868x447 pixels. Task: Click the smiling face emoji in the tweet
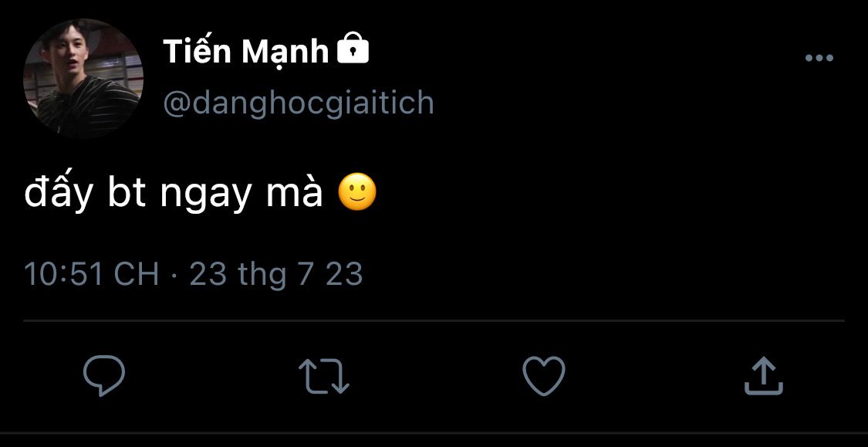coord(357,194)
